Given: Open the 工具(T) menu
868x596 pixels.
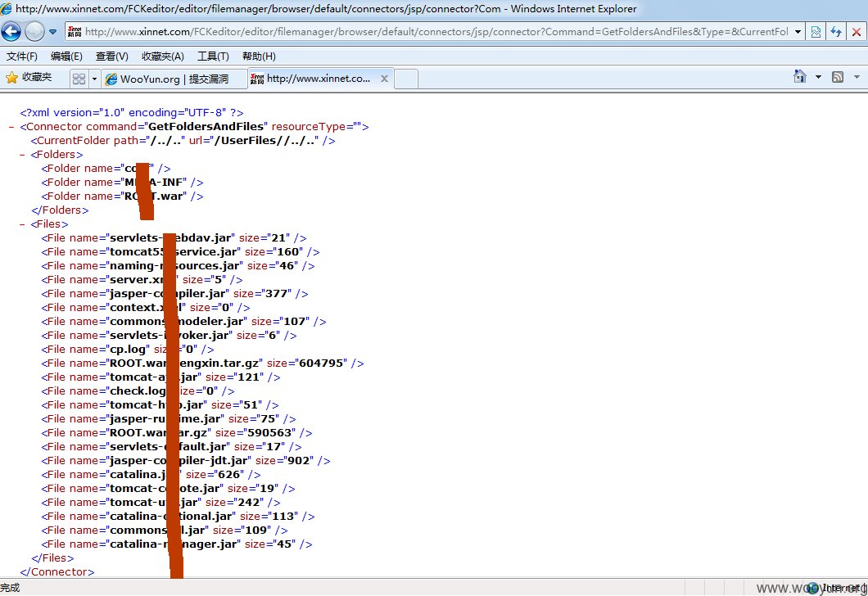Looking at the screenshot, I should pos(213,56).
